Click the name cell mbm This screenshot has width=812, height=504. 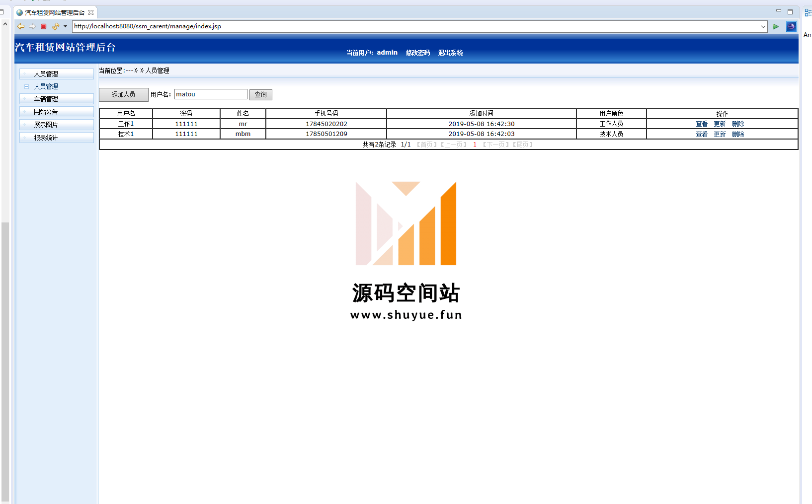click(243, 134)
